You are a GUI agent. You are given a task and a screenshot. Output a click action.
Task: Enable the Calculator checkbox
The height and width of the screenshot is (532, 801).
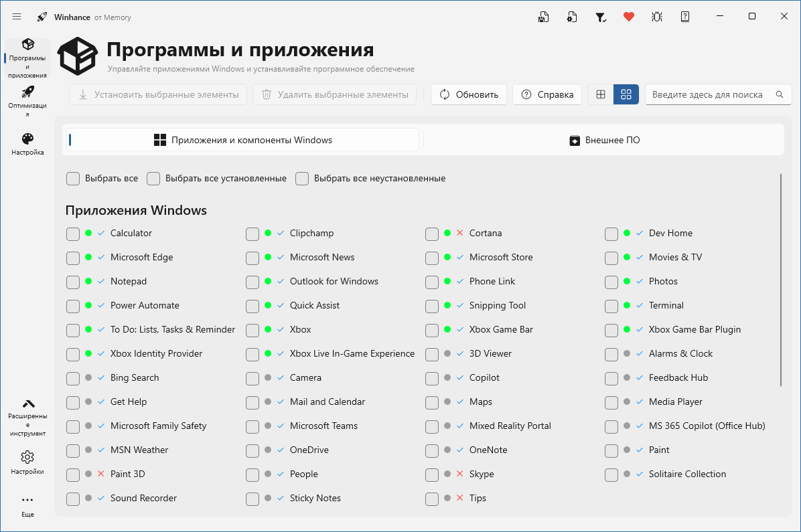(73, 234)
